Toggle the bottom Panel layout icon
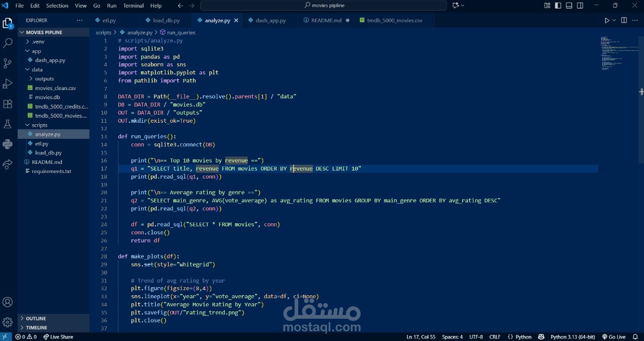 (569, 6)
